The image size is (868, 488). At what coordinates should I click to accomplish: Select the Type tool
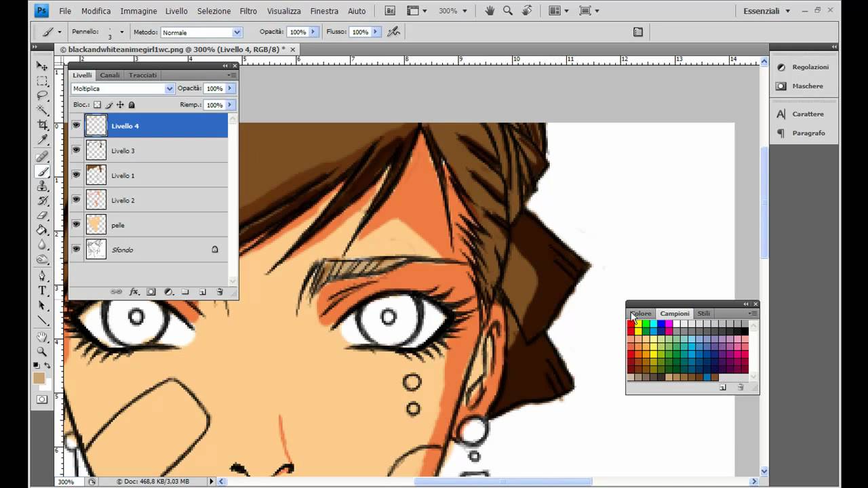(42, 291)
